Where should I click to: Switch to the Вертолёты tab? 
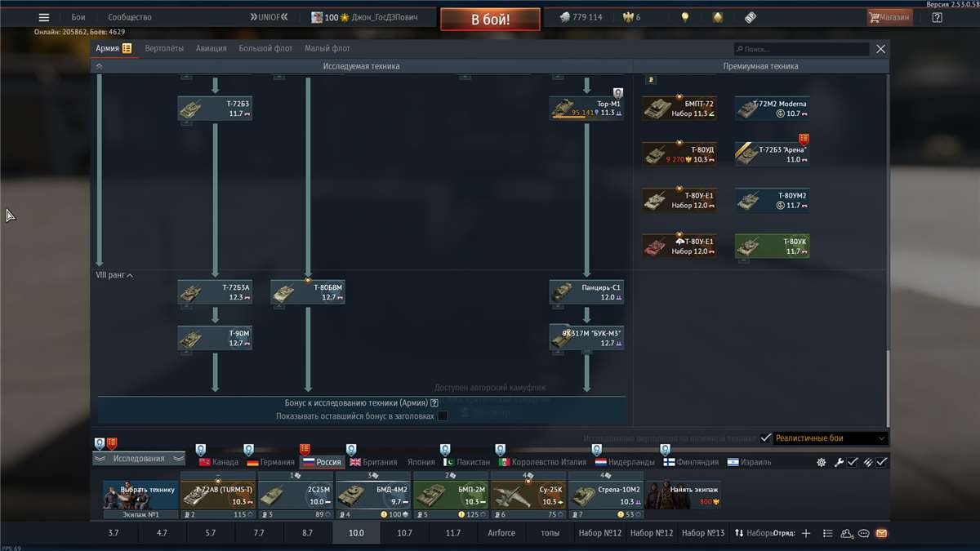164,48
